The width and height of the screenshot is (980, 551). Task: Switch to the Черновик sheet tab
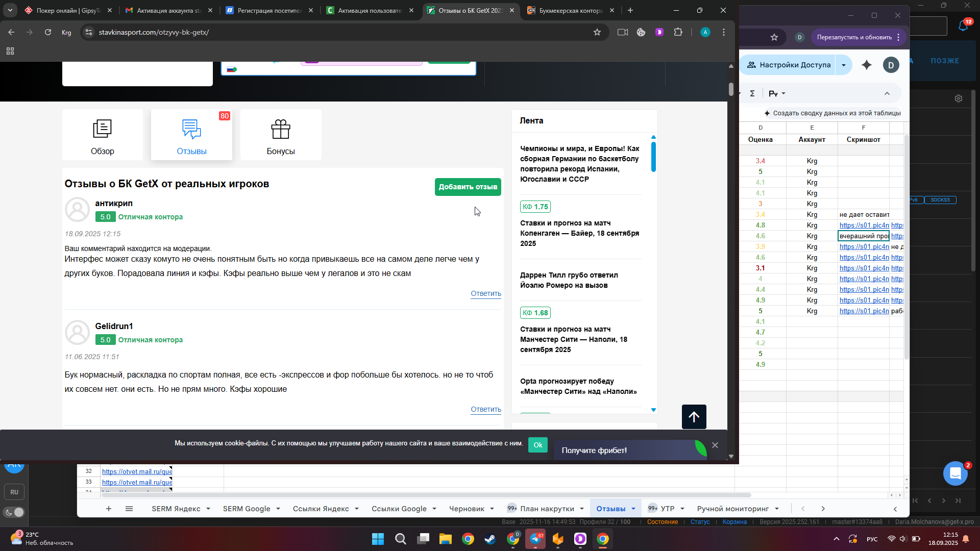467,509
